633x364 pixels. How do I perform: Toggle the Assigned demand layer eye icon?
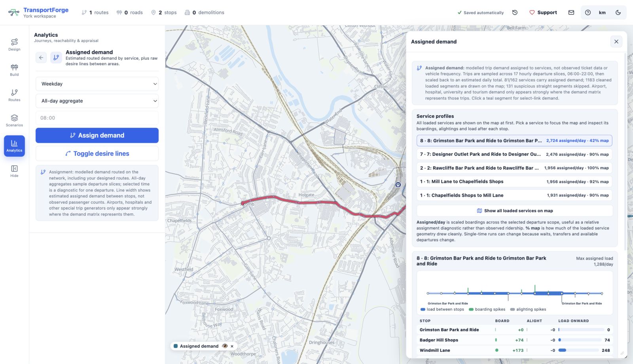click(225, 346)
